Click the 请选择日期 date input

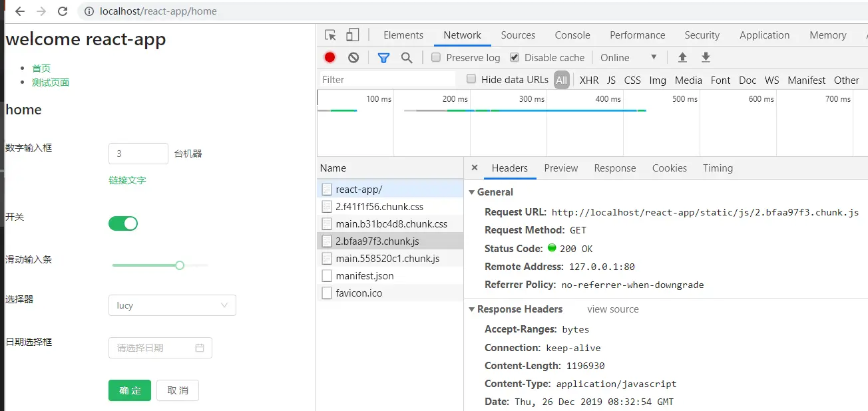click(x=160, y=348)
